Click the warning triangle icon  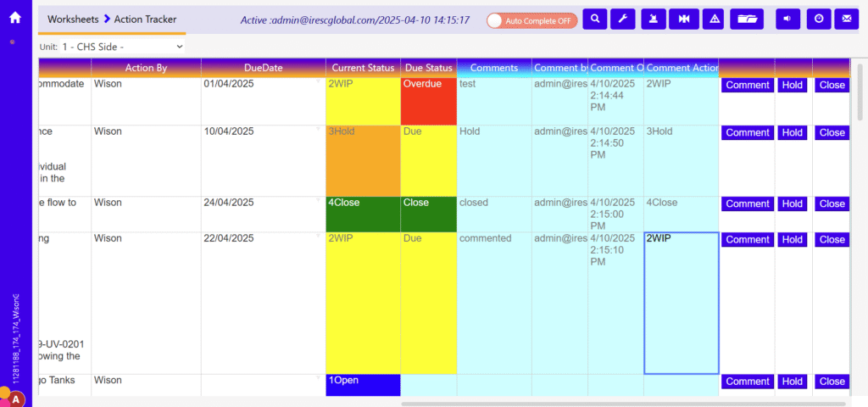[x=715, y=19]
